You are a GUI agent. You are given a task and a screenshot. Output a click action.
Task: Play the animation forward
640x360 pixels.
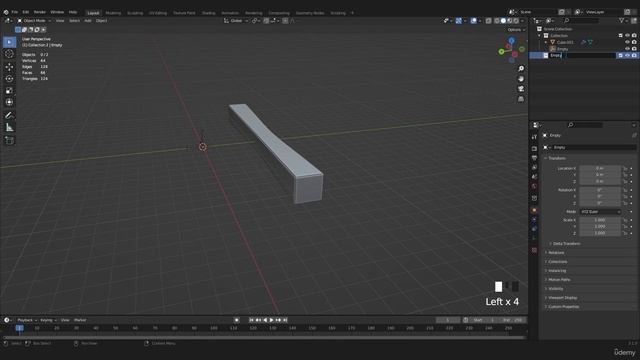271,320
